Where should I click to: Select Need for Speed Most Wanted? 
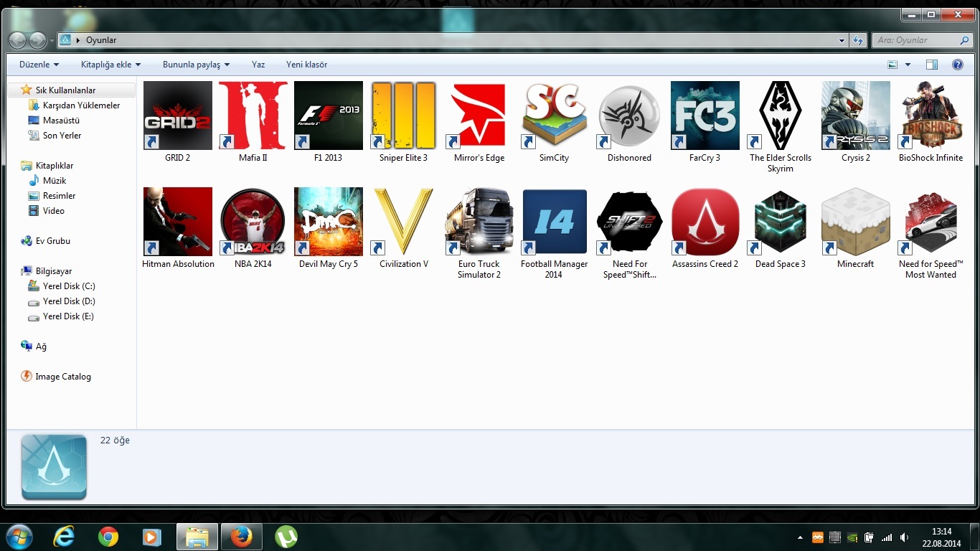point(931,222)
